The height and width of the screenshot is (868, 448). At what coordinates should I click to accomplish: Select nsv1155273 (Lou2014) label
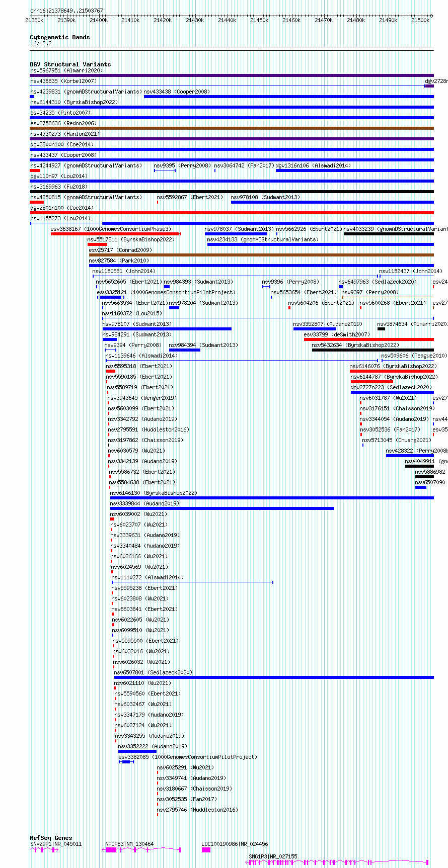[x=60, y=218]
